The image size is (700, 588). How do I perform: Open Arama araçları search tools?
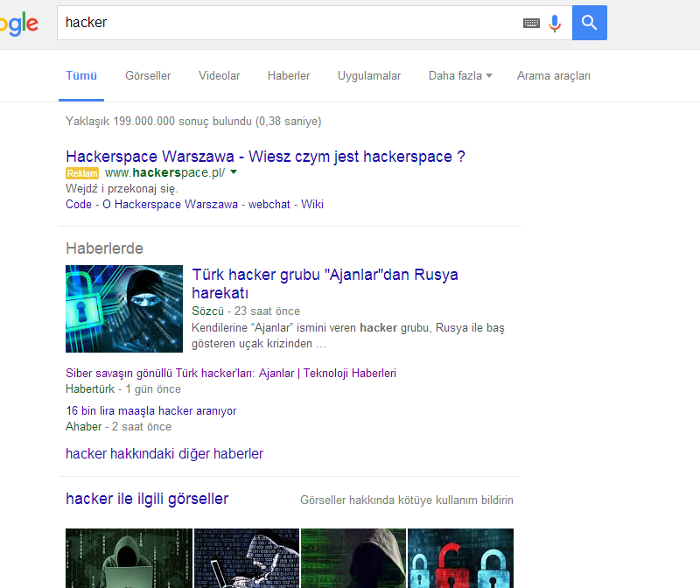click(554, 76)
